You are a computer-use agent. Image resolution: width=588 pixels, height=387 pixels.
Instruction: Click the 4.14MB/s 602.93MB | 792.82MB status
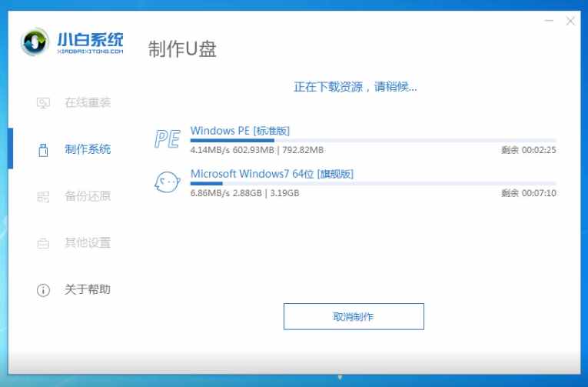click(257, 150)
